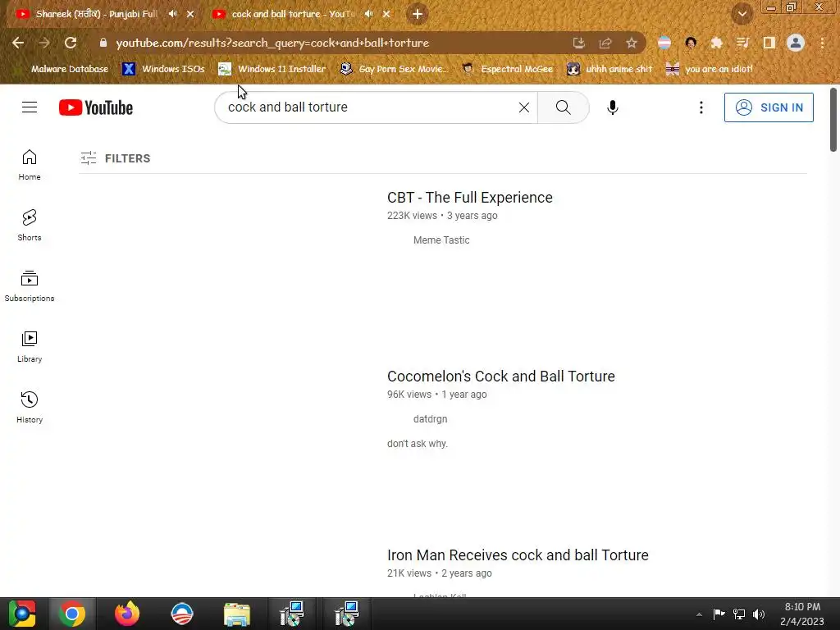Open you are an idiot bookmark

coord(710,69)
